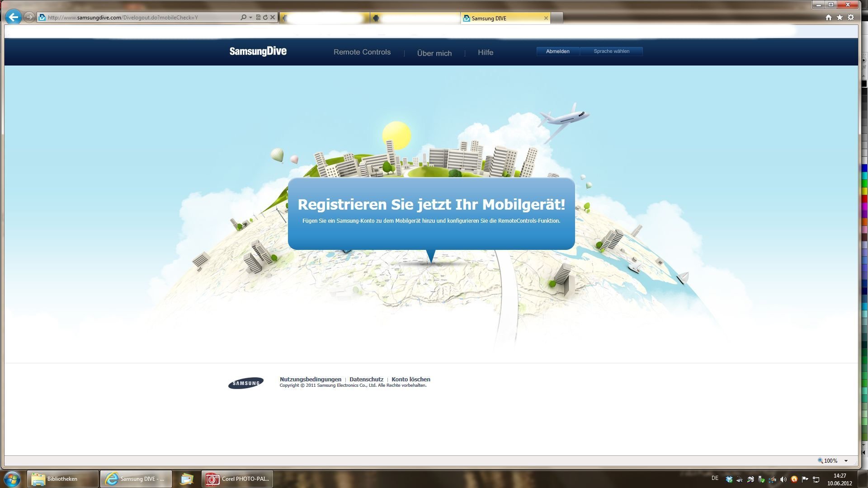The width and height of the screenshot is (868, 488).
Task: Click the browser Forward arrow button
Action: coord(29,17)
